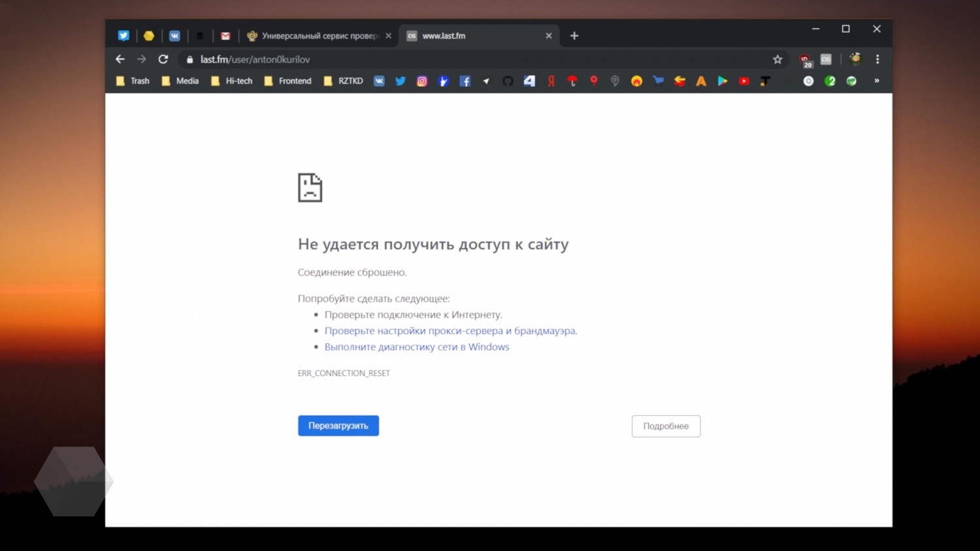Open the Yandex Я bookmark

551,81
